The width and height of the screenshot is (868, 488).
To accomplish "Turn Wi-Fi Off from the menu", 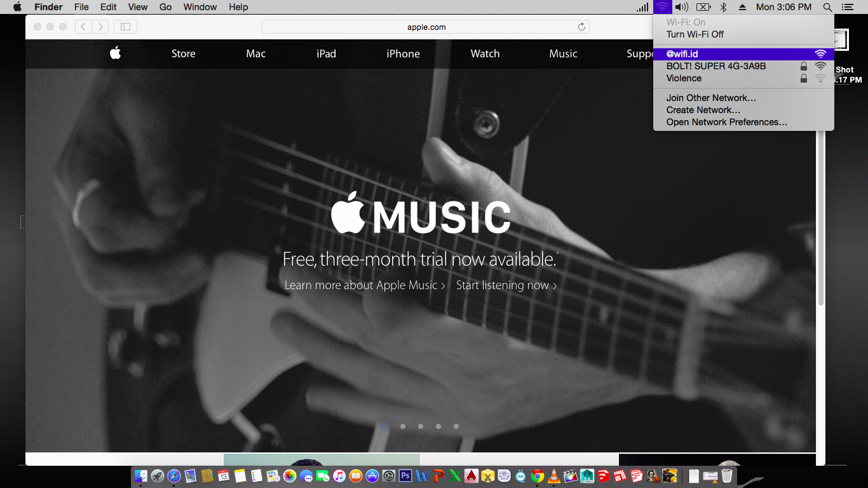I will [695, 34].
